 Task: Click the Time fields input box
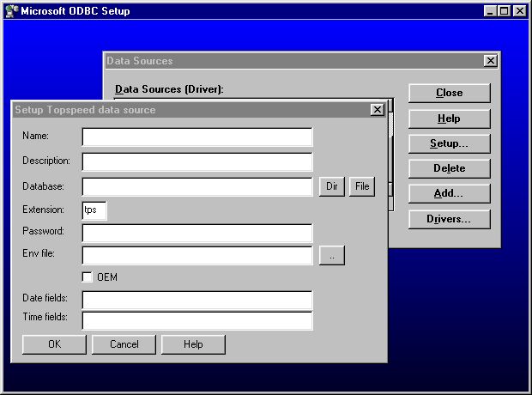[x=197, y=320]
